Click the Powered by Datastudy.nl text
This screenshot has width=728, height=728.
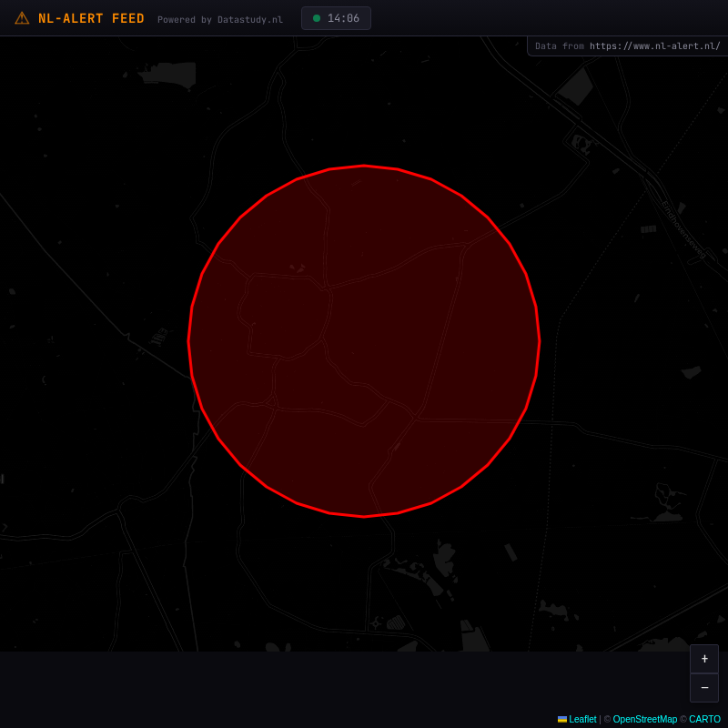coord(220,19)
